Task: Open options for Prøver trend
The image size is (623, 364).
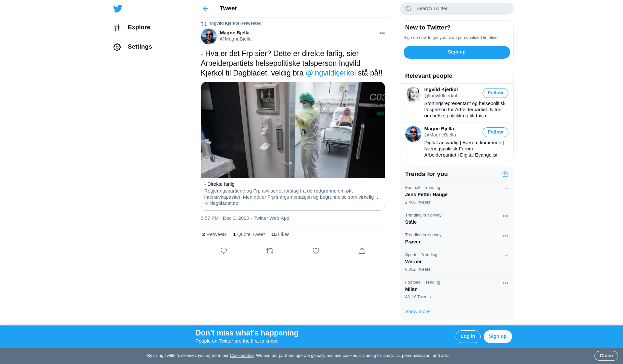Action: [505, 236]
